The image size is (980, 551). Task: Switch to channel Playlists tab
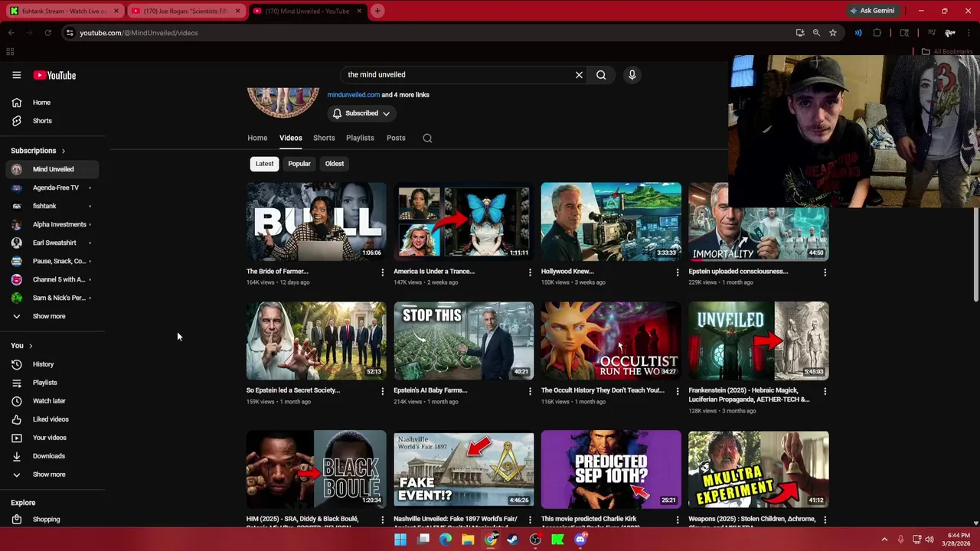360,138
